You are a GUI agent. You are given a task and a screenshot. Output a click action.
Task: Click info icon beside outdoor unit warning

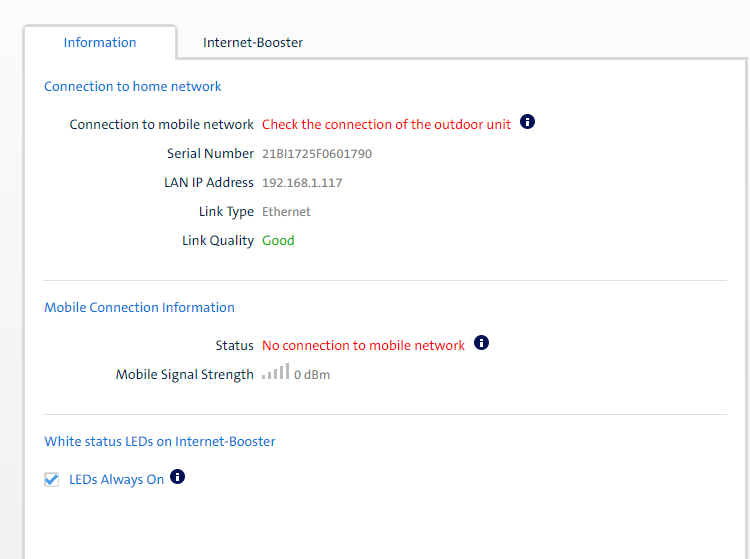(528, 123)
